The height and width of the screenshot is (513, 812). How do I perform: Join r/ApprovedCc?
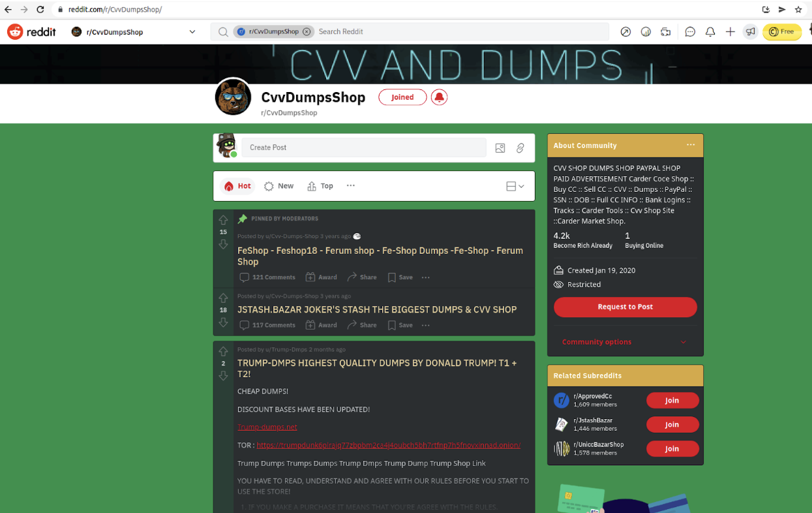click(x=672, y=400)
